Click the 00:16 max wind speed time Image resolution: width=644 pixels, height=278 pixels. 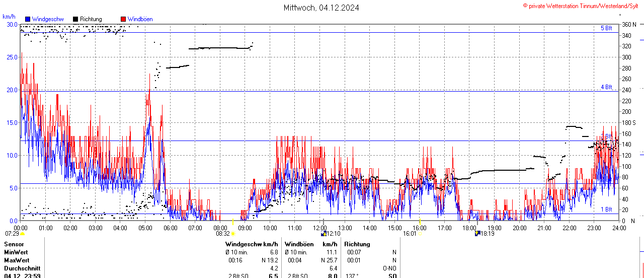tap(235, 260)
